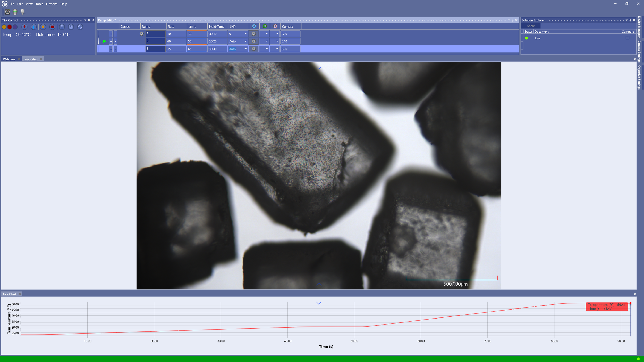Click the lamp illumination icon in the toolbar

point(22,12)
